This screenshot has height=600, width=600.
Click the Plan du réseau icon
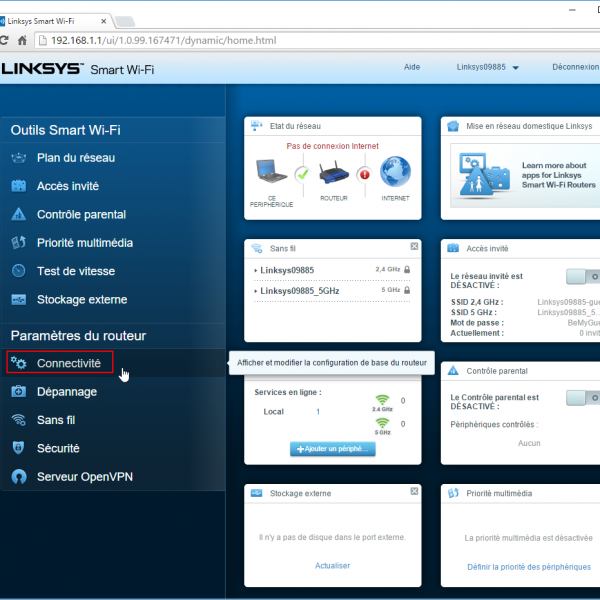pyautogui.click(x=19, y=158)
